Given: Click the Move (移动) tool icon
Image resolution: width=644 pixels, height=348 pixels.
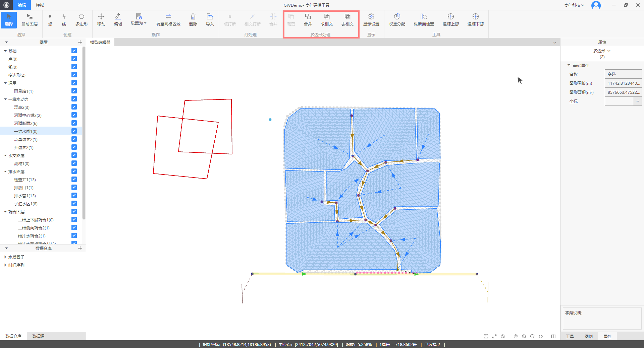Looking at the screenshot, I should click(101, 19).
